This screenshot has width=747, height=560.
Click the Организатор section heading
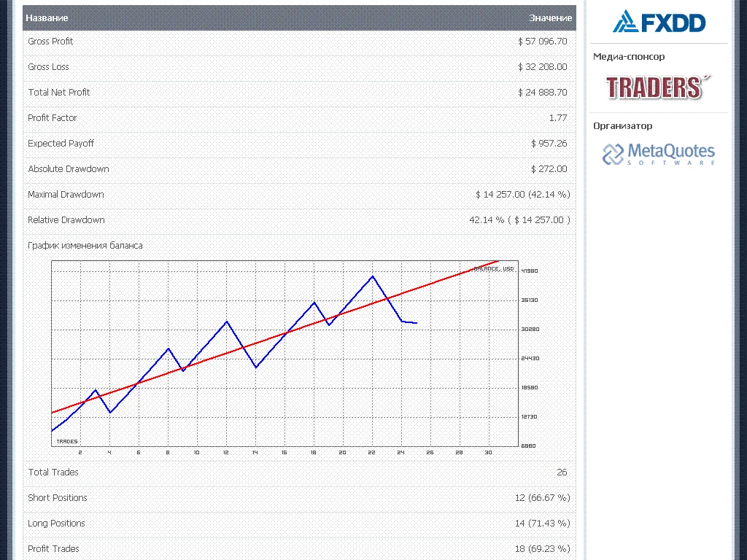click(x=622, y=125)
